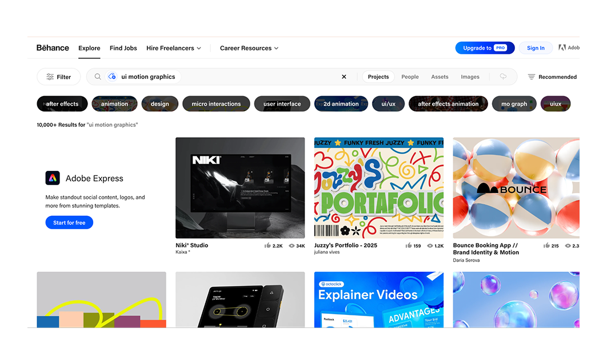Click the views eye icon on Niki Studio
The height and width of the screenshot is (364, 607).
point(291,246)
